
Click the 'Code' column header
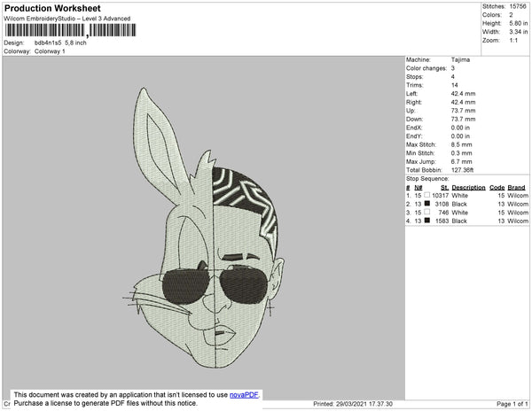(x=497, y=188)
